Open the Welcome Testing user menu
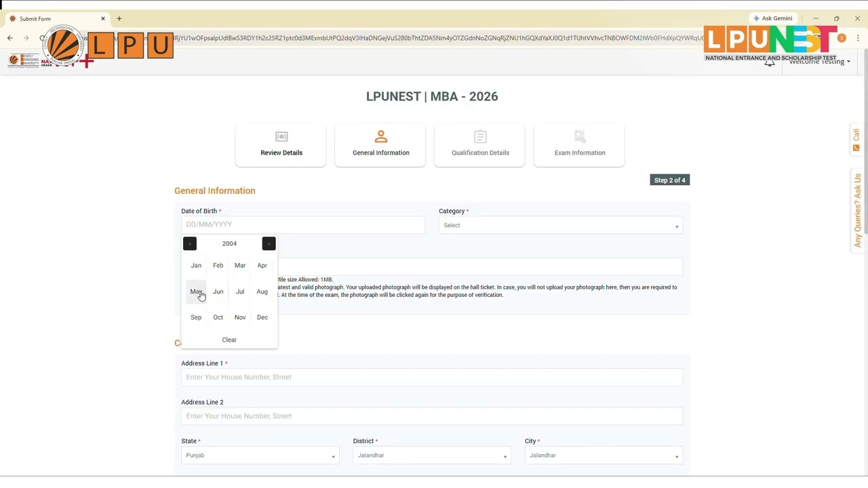The height and width of the screenshot is (488, 868). point(819,62)
